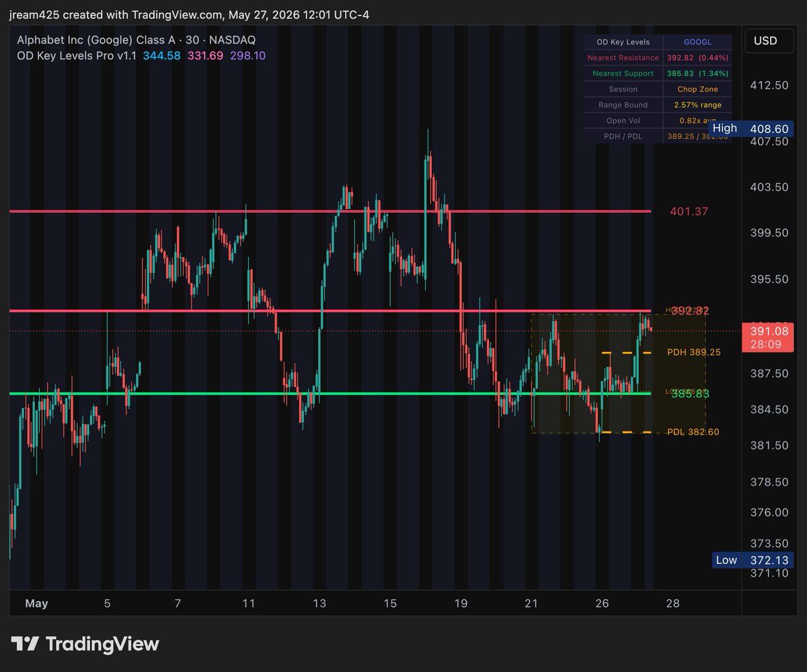
Task: Click the Open Vol label
Action: click(623, 121)
